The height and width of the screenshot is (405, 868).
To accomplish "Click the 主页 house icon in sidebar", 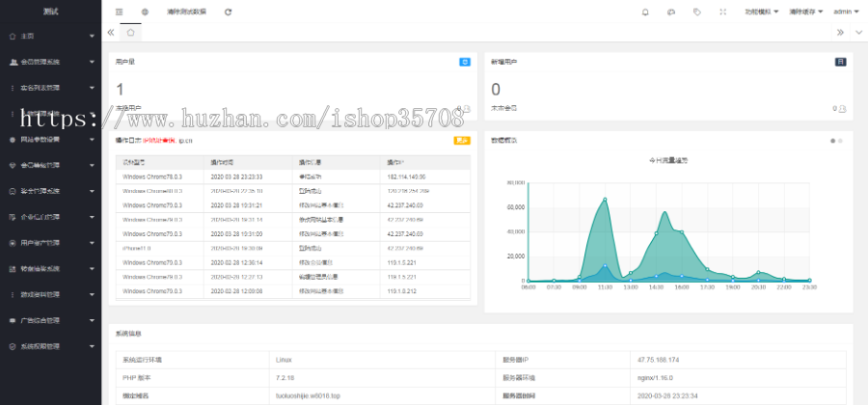I will click(x=13, y=36).
